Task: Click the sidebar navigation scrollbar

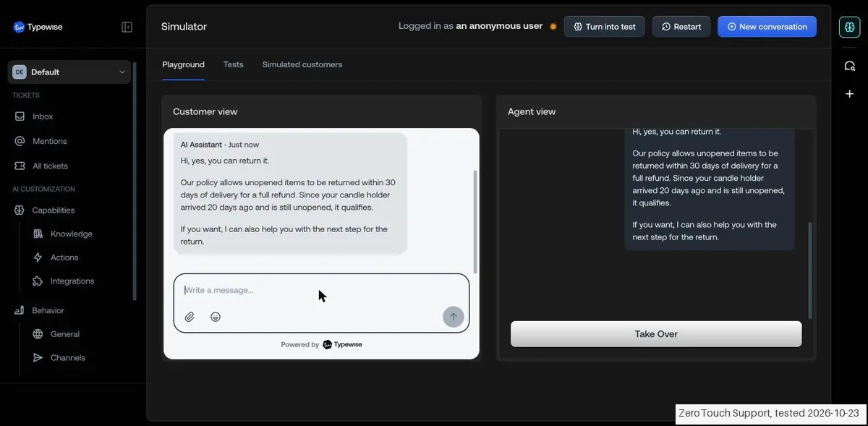Action: click(135, 181)
